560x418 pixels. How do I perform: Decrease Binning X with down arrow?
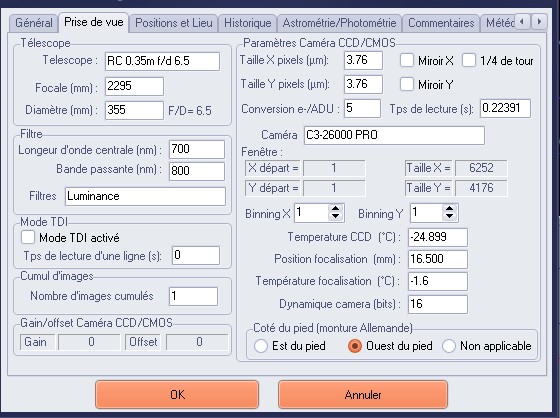(x=335, y=217)
